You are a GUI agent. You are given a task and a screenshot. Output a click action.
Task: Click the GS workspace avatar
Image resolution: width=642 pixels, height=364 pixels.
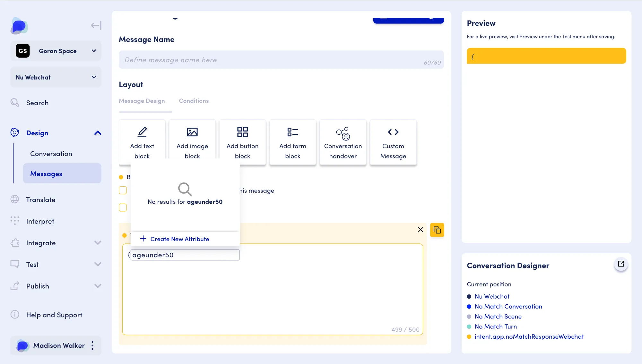[x=22, y=51]
